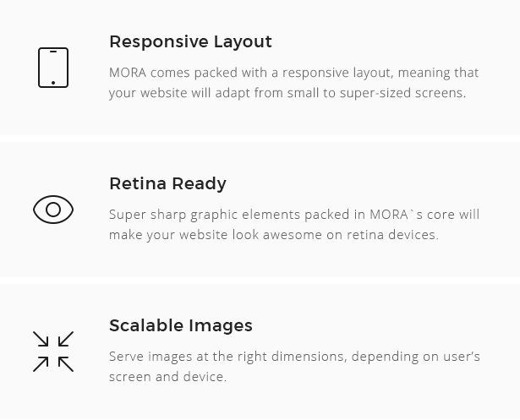Viewport: 520px width, 420px height.
Task: Click the inward arrows Scalable Images icon
Action: coord(53,352)
